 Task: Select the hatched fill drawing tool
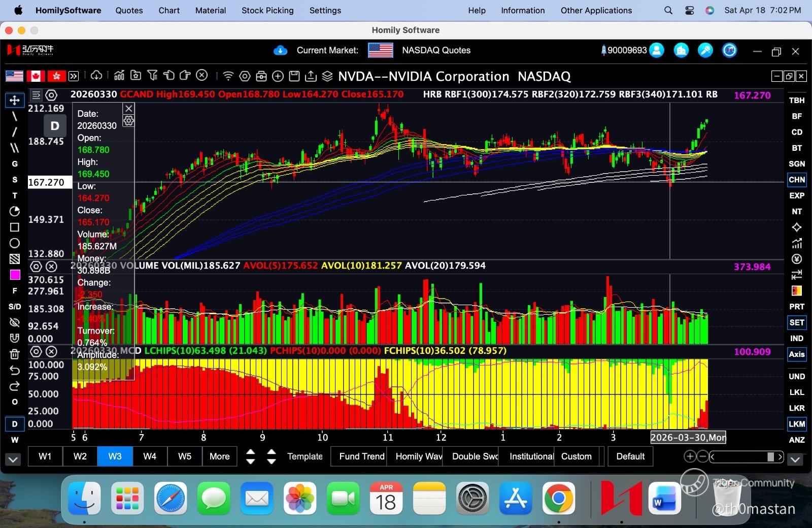tap(15, 259)
